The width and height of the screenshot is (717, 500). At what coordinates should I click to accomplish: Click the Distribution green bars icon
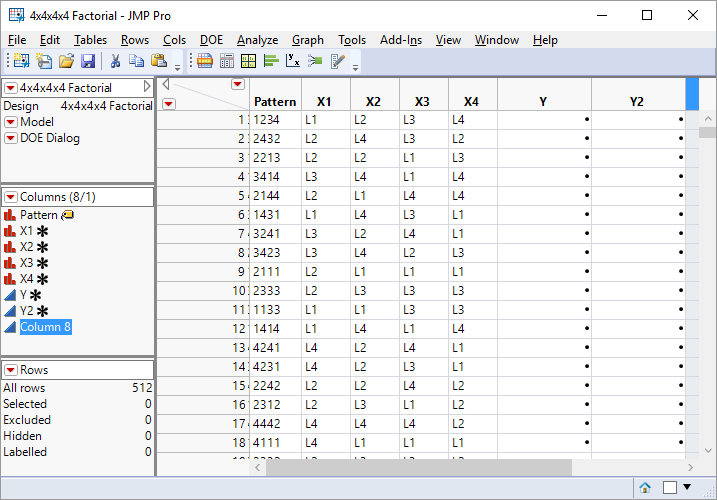coord(271,61)
